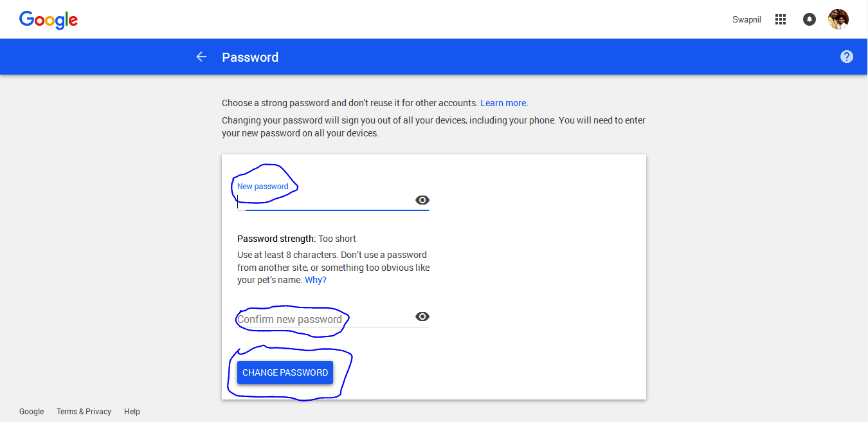
Task: Open the Google apps grid
Action: pos(781,19)
